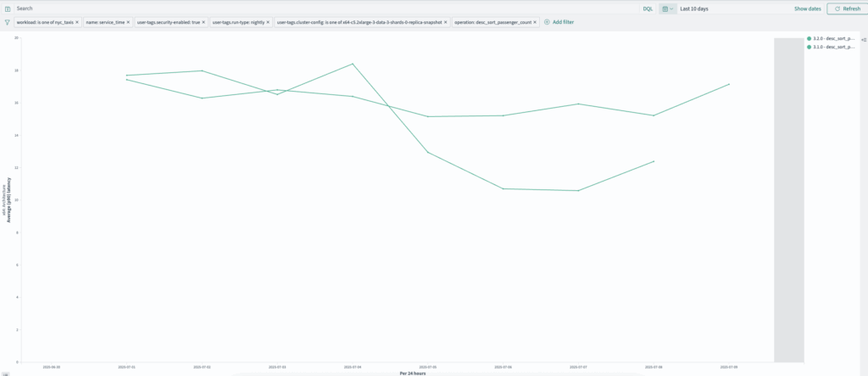
Task: Edit the workload nyc_taxis filter pill
Action: pos(44,22)
